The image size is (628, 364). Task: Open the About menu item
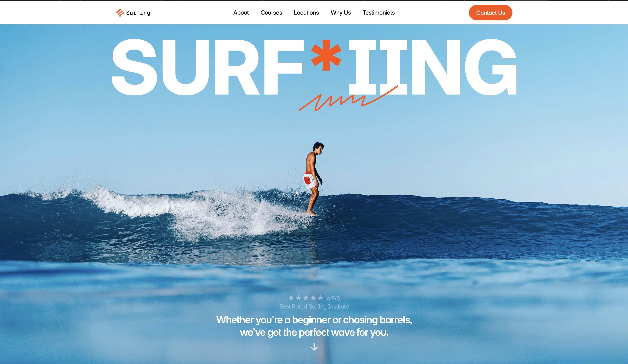coord(241,13)
